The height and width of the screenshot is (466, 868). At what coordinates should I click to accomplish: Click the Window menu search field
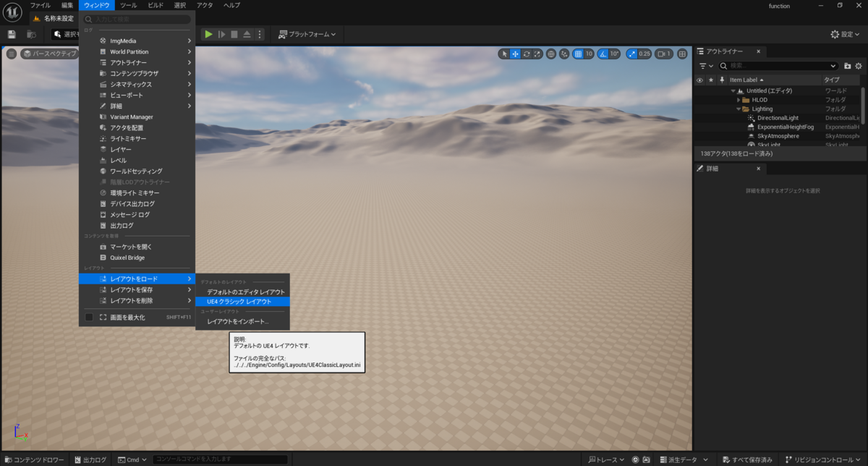click(137, 20)
